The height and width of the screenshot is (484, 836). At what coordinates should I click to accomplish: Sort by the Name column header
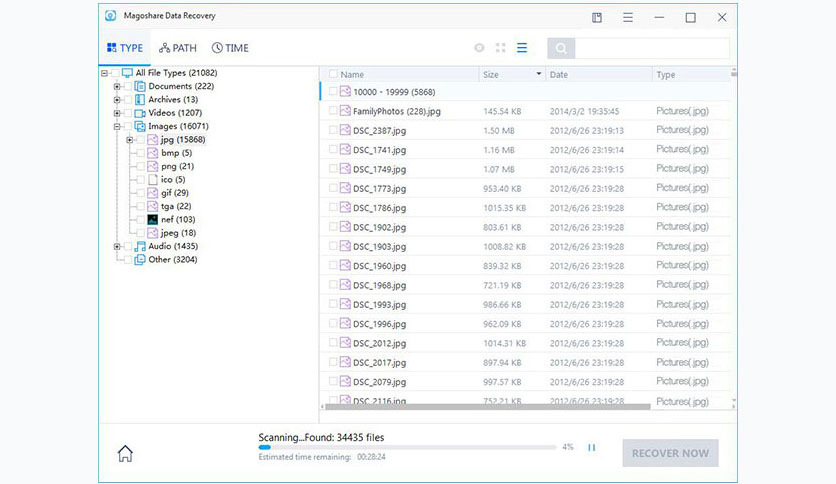[352, 75]
